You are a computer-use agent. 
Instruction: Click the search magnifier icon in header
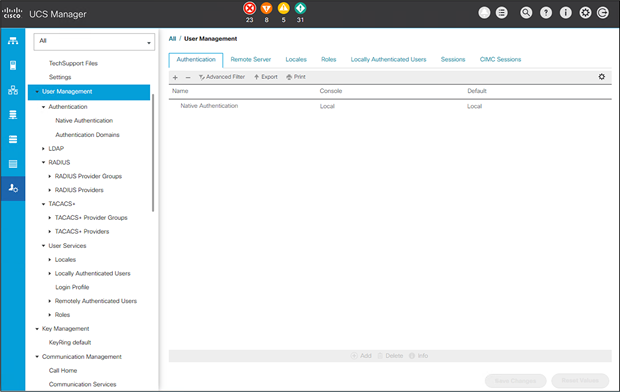(x=526, y=13)
